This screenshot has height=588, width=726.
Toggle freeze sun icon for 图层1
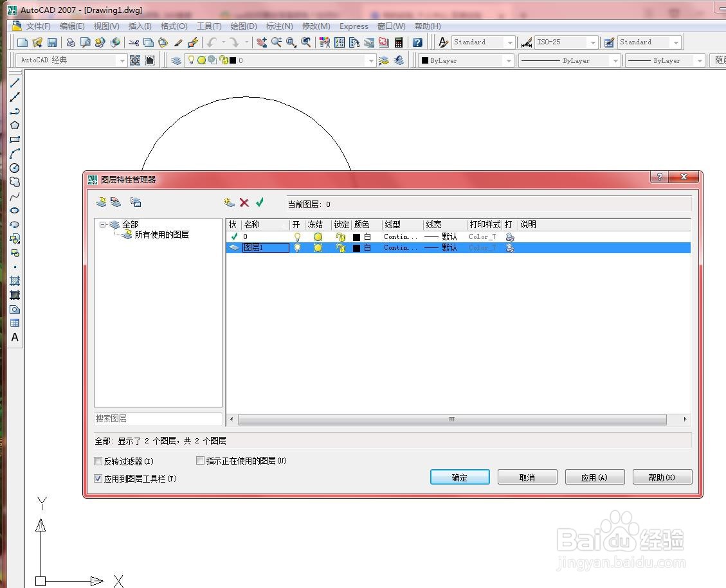(318, 248)
